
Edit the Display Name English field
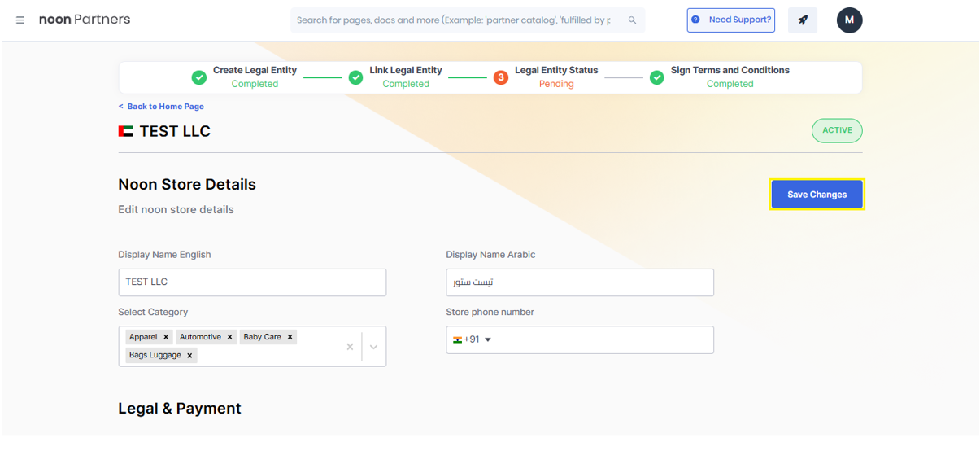click(252, 282)
